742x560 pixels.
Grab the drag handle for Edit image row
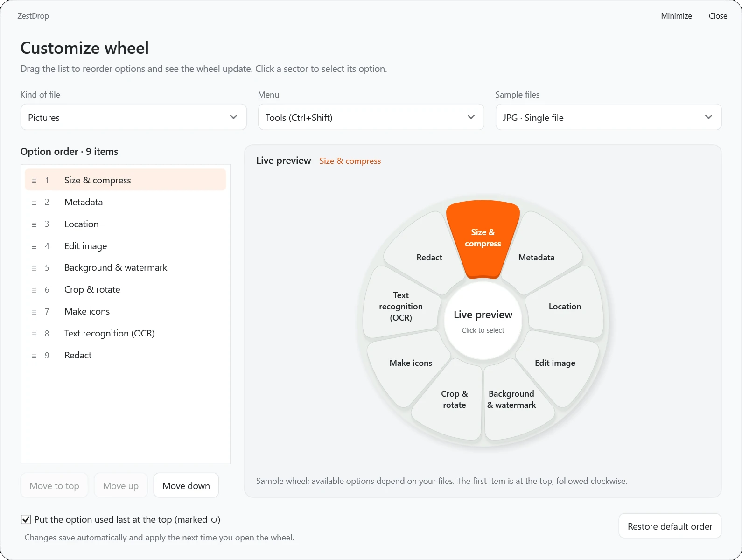tap(34, 246)
